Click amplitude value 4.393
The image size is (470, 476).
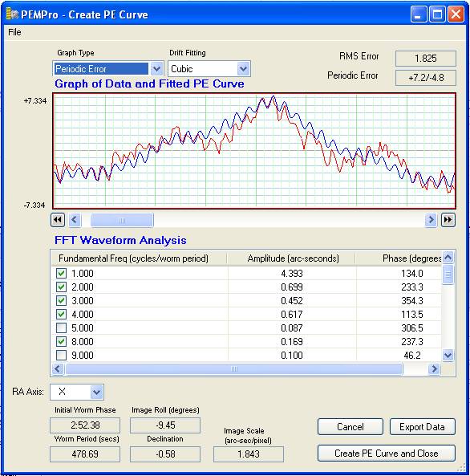tap(292, 274)
